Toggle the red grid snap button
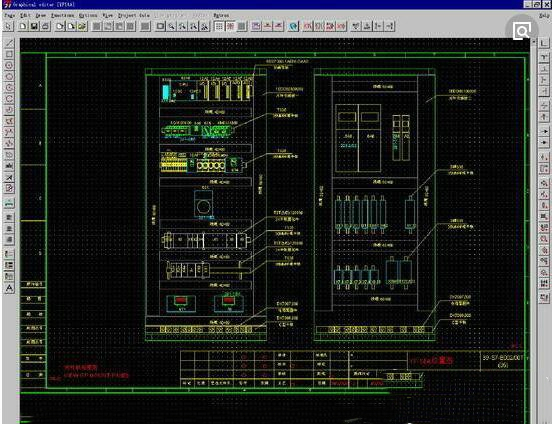 [230, 26]
